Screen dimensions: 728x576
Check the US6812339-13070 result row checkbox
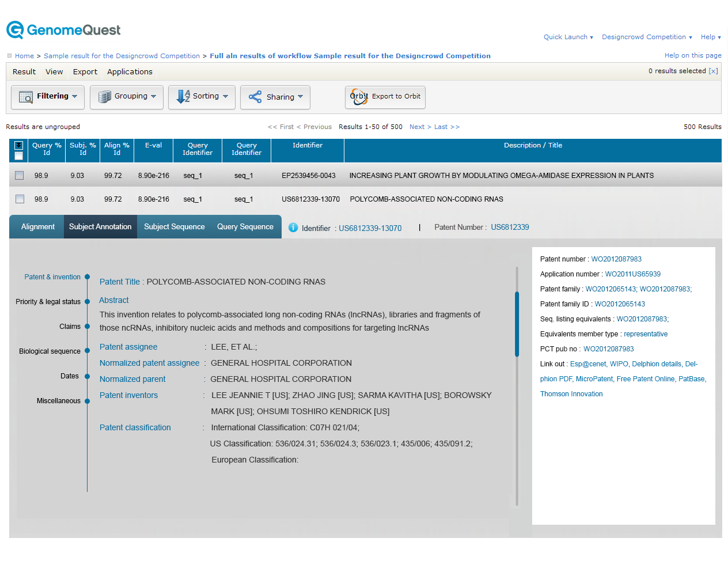(x=20, y=199)
